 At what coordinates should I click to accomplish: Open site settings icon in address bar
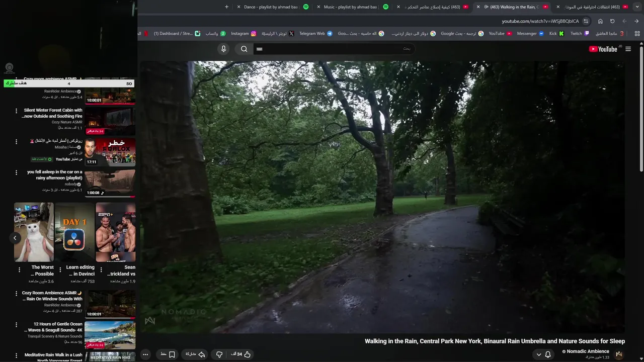click(x=586, y=21)
